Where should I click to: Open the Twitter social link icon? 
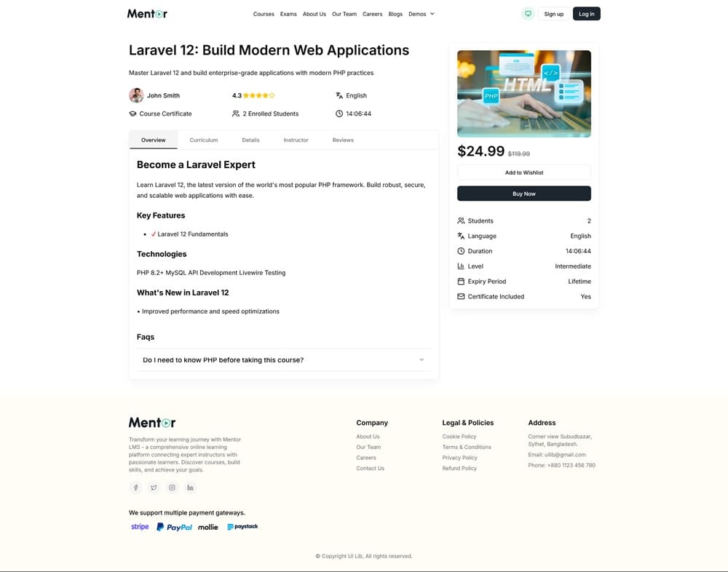[x=154, y=488]
